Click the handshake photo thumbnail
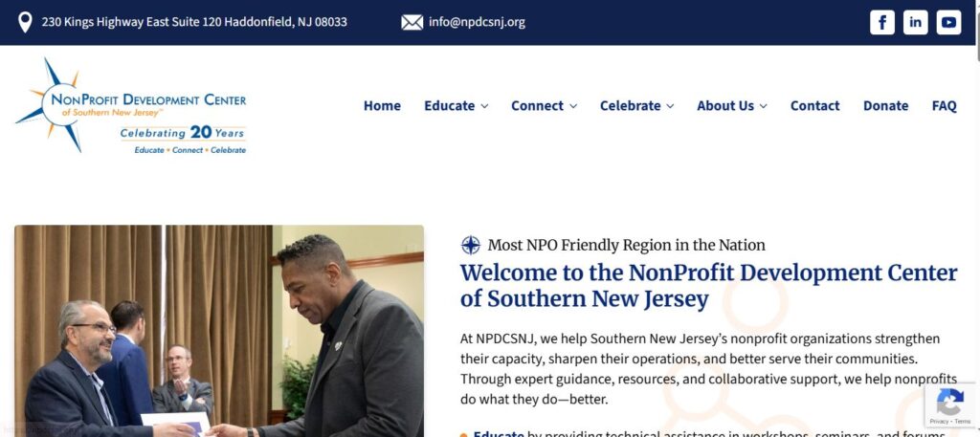The width and height of the screenshot is (980, 437). pos(219,331)
